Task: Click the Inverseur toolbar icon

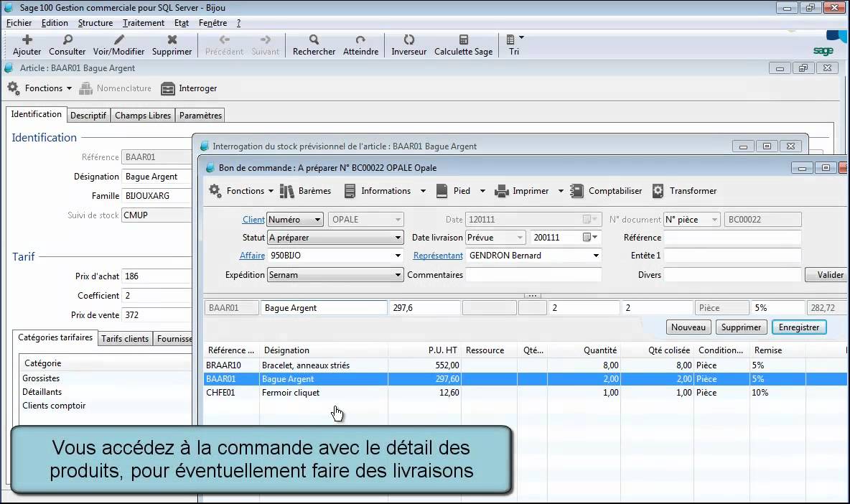Action: pyautogui.click(x=408, y=39)
